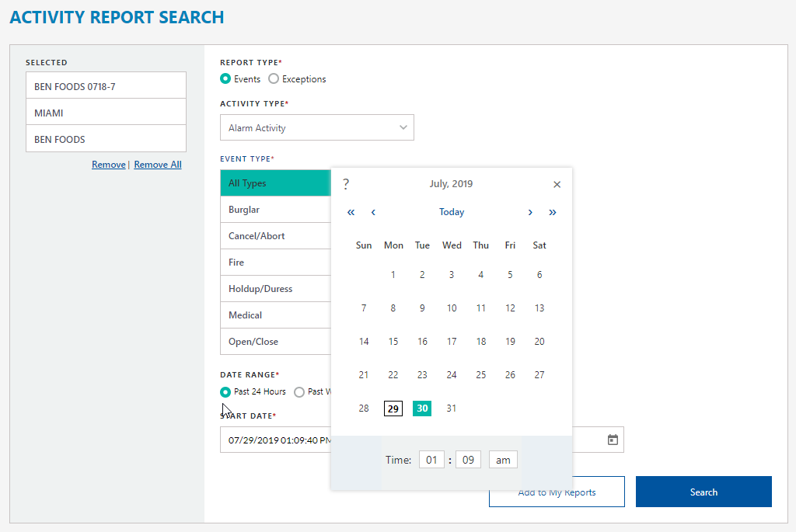796x532 pixels.
Task: Pick July 22 in the calendar
Action: pyautogui.click(x=393, y=375)
